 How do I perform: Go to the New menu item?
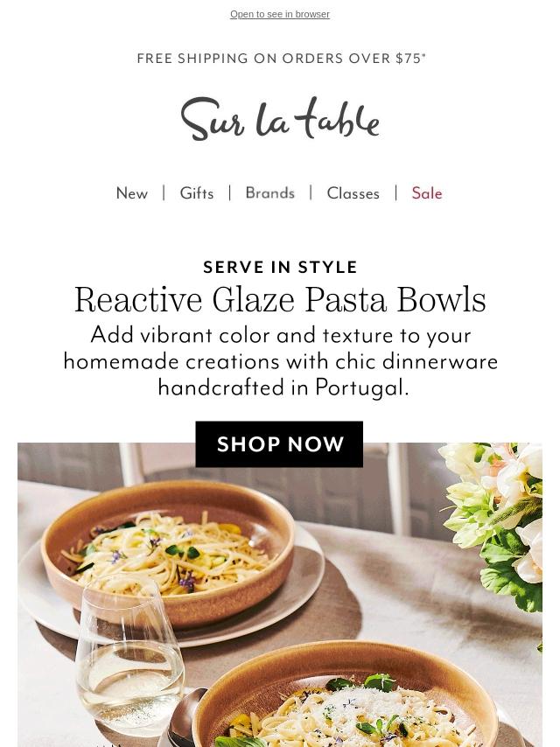(132, 193)
